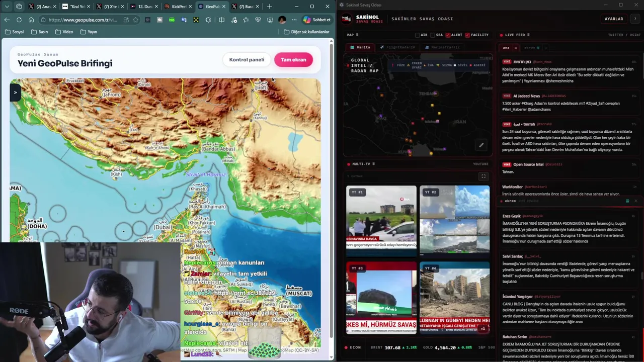Close the GeoPulse browser tab
Viewport: 644px width, 362px height.
pos(223,7)
